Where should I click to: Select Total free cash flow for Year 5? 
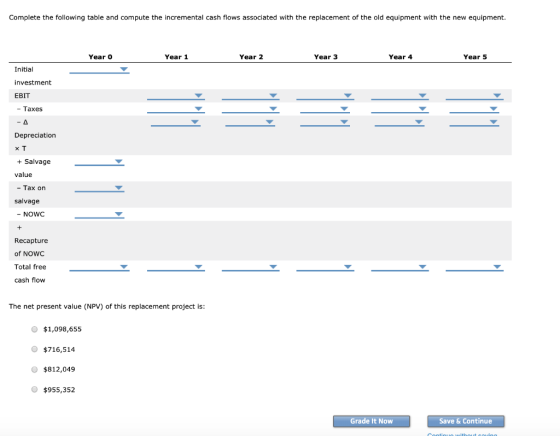474,267
